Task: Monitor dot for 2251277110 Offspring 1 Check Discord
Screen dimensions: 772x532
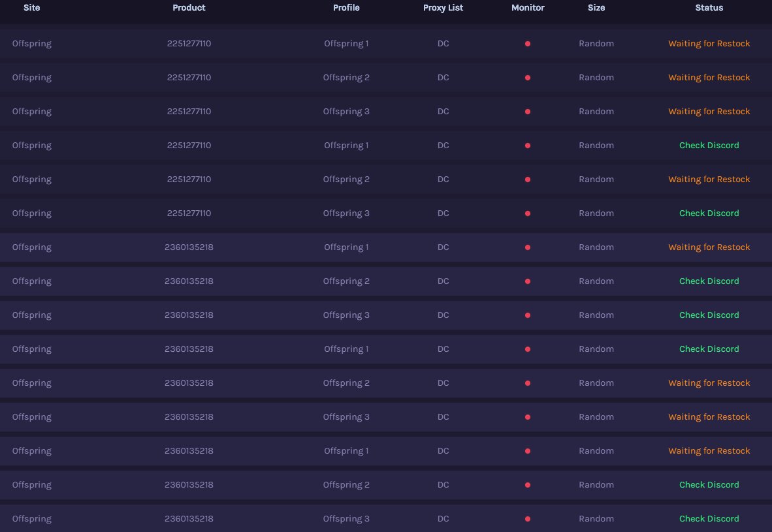Action: (x=528, y=146)
